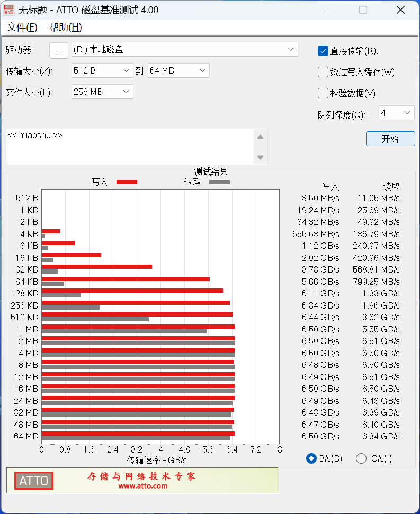This screenshot has height=514, width=420.
Task: Enable the 绕过写入缓存(W) checkbox
Action: pyautogui.click(x=323, y=72)
